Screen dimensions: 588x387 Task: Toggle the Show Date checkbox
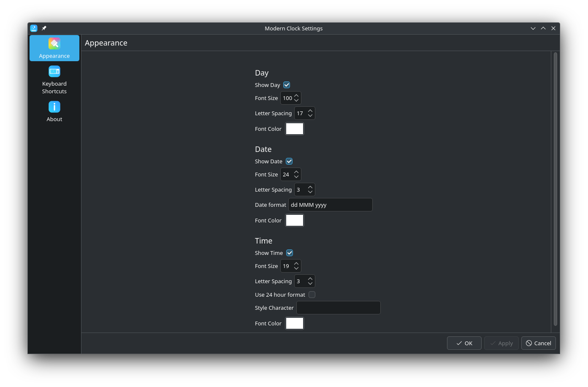(289, 161)
